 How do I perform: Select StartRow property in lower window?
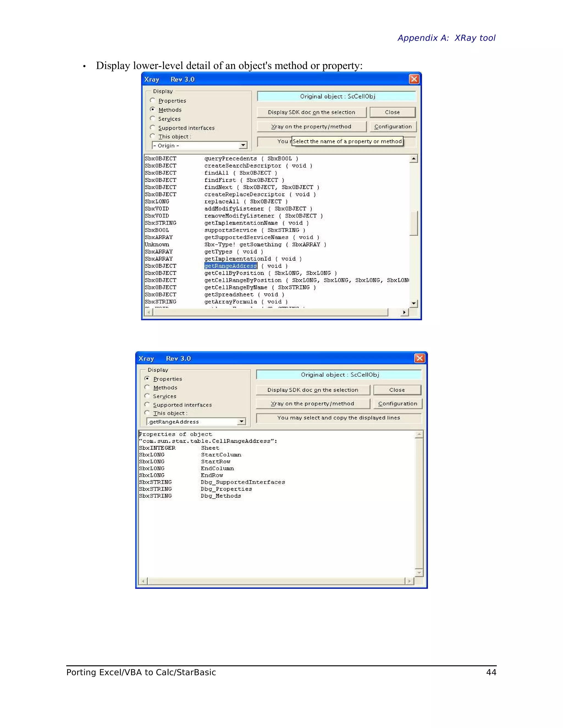pos(185,462)
